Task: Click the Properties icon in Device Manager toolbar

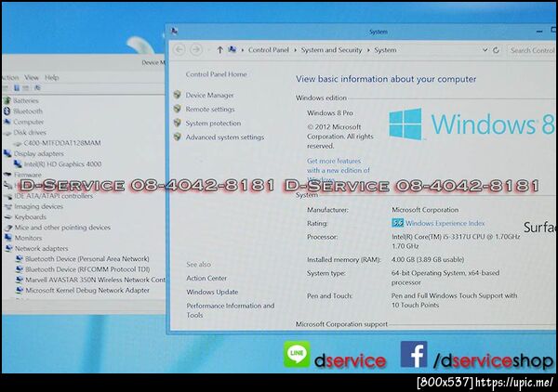Action: click(x=17, y=88)
